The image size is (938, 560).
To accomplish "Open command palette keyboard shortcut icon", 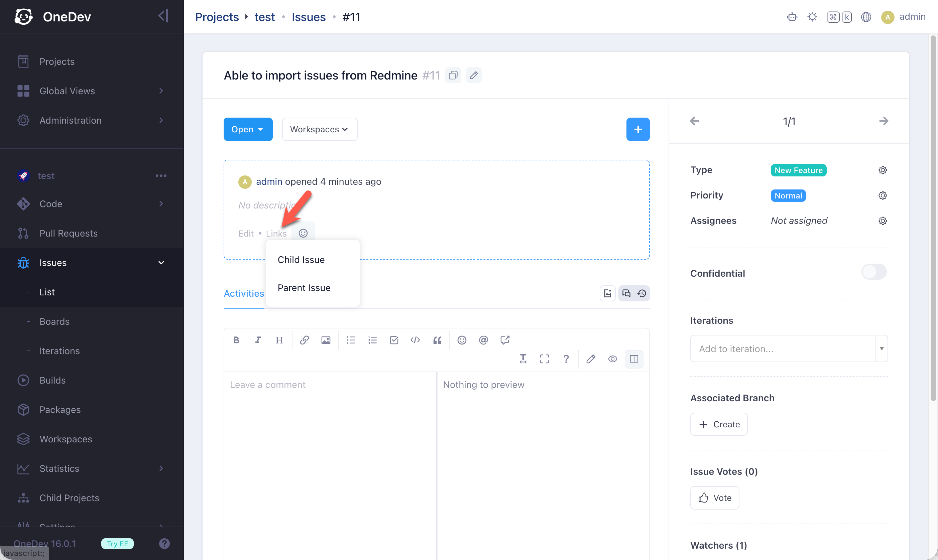I will point(839,17).
